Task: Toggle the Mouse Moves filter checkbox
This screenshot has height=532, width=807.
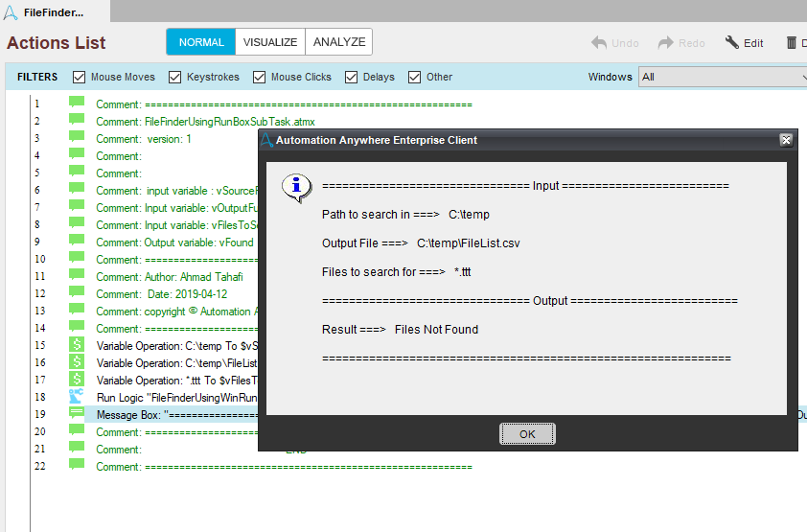Action: tap(79, 78)
